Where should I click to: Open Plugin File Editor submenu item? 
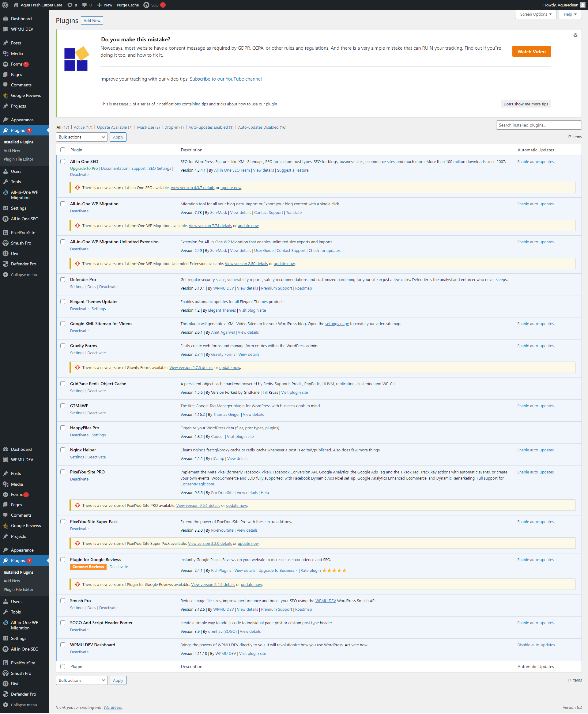(18, 159)
